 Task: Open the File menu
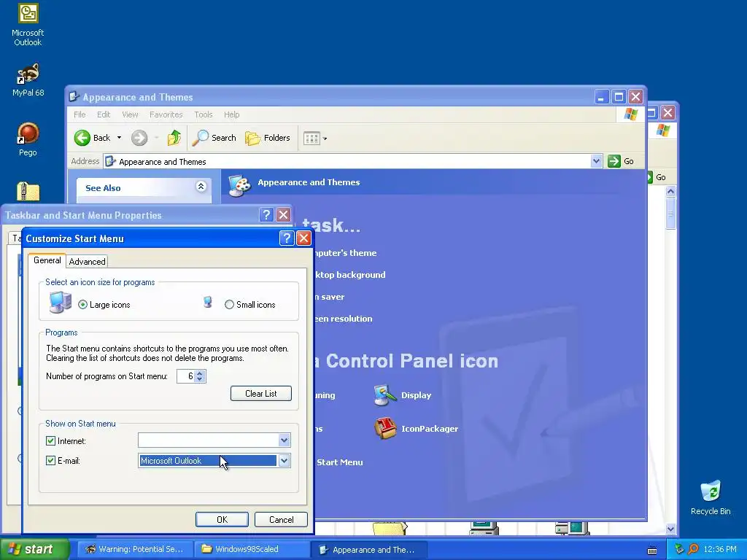pos(80,114)
